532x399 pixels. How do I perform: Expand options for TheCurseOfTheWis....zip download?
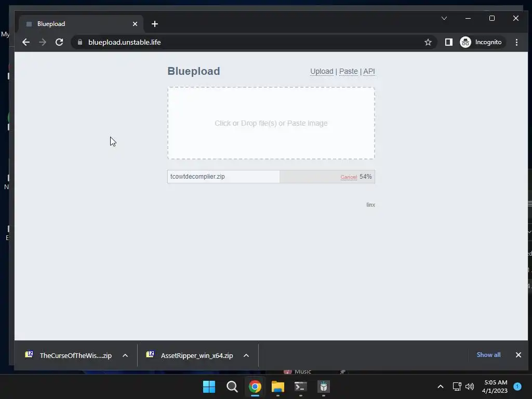coord(125,355)
